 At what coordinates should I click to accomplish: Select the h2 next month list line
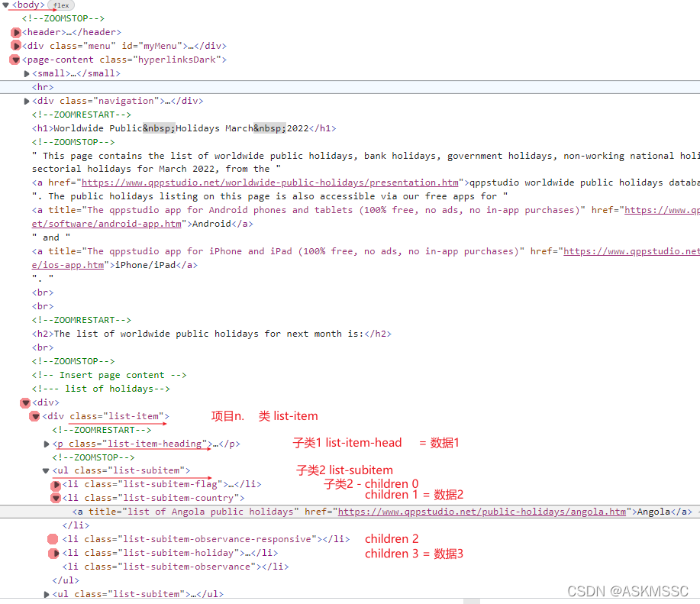[x=211, y=334]
